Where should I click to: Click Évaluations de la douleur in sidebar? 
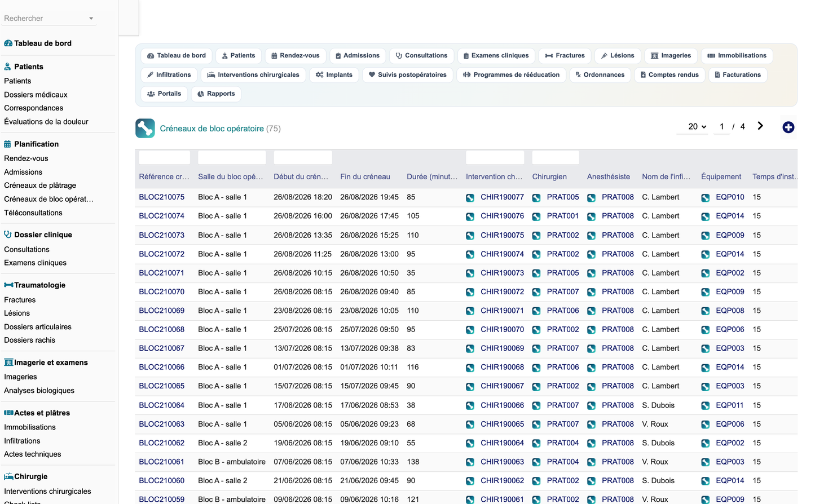point(46,122)
